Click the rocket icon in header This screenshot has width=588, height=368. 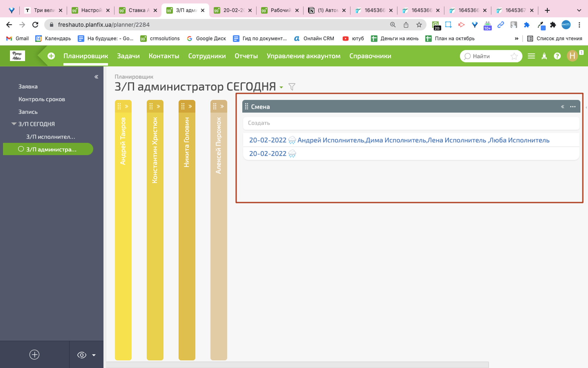tap(544, 56)
